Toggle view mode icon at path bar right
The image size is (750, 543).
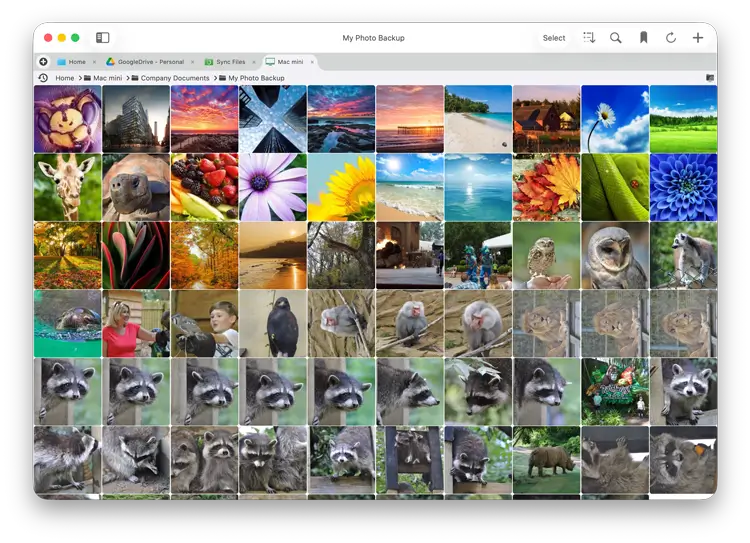(710, 78)
